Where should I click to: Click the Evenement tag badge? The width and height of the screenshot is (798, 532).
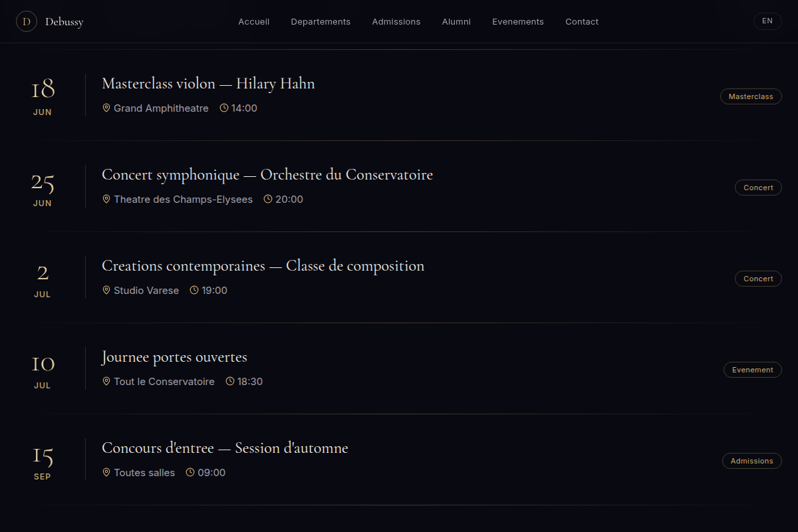point(753,370)
